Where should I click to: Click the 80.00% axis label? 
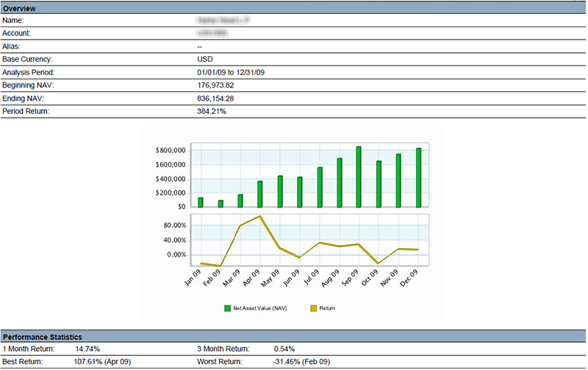click(x=175, y=226)
